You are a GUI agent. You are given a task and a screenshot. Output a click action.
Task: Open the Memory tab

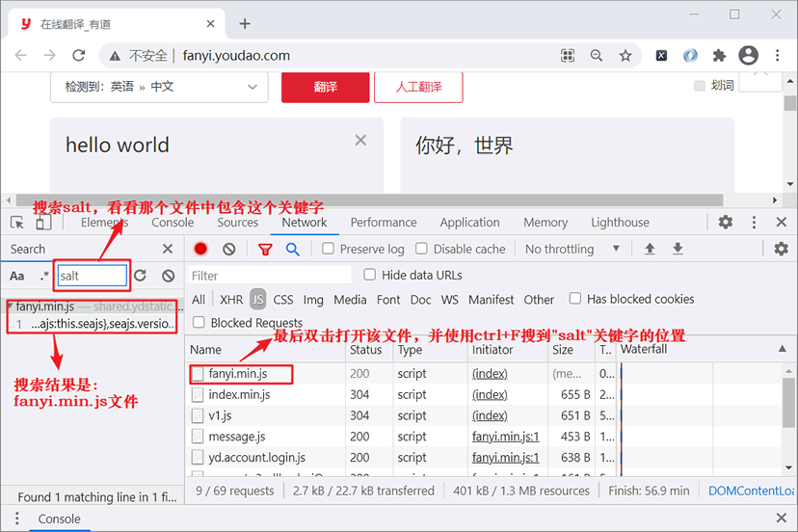[x=545, y=223]
